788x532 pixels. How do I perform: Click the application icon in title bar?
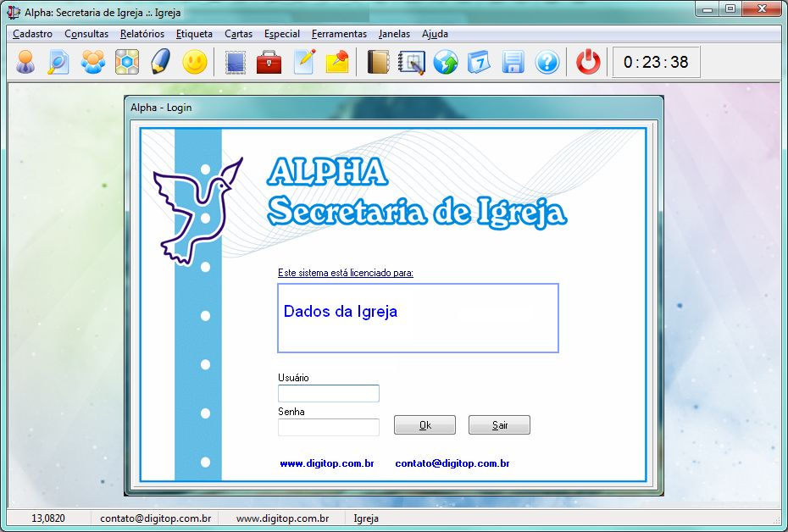coord(14,12)
